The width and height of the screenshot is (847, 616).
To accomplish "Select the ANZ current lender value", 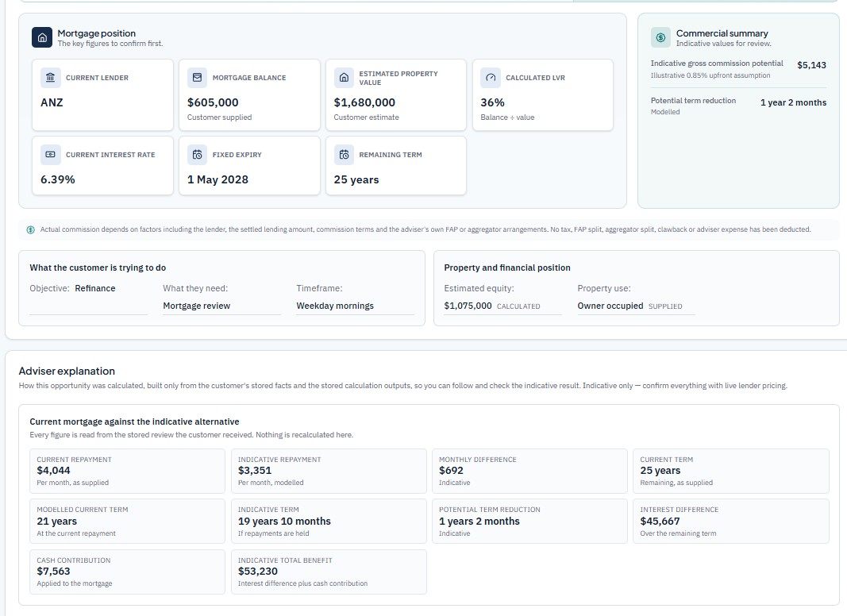I will [52, 102].
